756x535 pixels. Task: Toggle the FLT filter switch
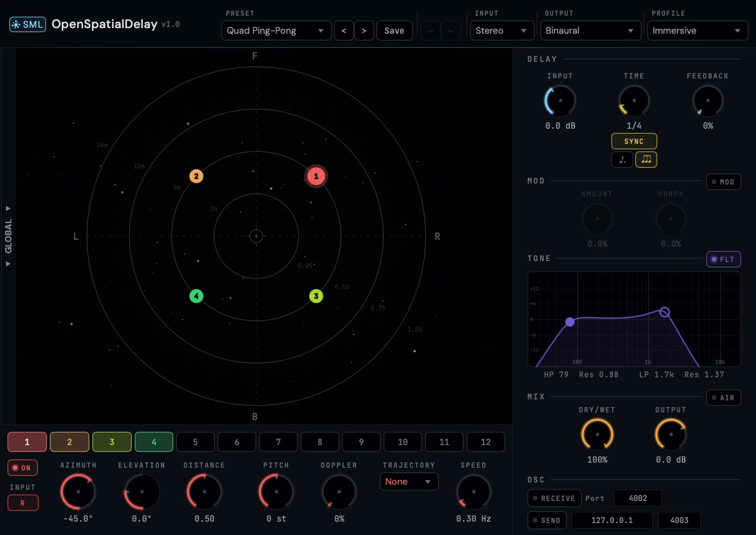pyautogui.click(x=723, y=260)
